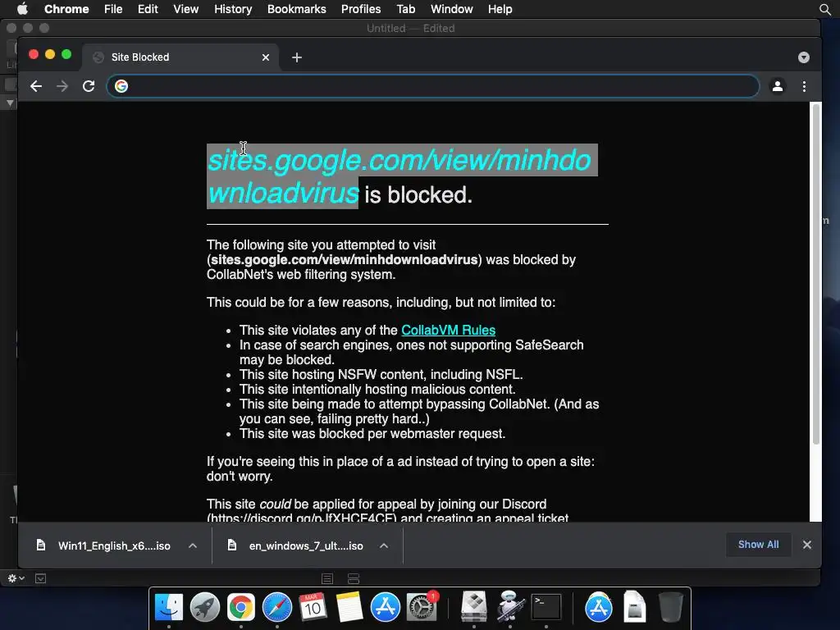The height and width of the screenshot is (630, 840).
Task: Open the View menu
Action: tap(186, 9)
